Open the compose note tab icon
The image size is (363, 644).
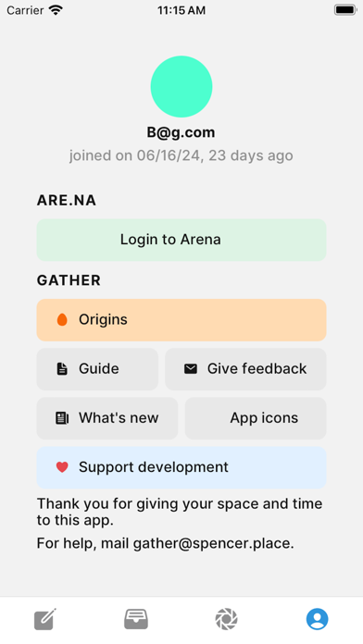pyautogui.click(x=45, y=619)
